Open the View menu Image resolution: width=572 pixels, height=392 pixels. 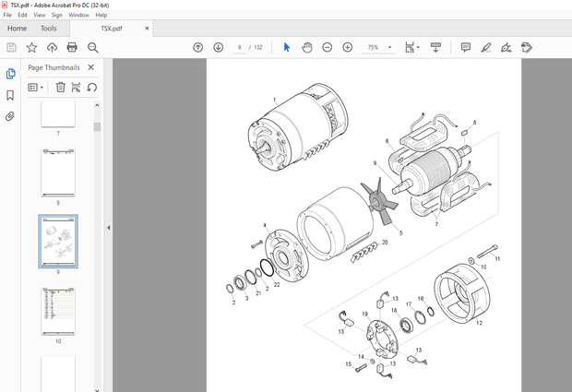[x=40, y=15]
